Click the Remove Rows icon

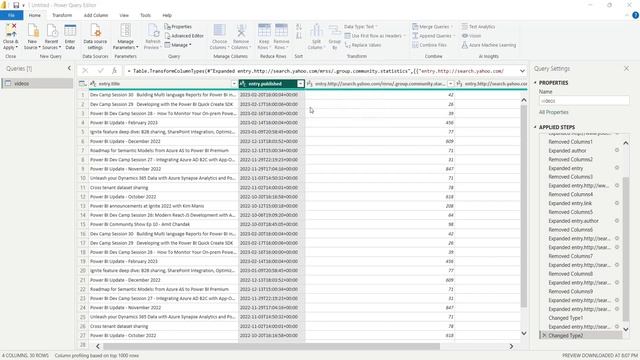pyautogui.click(x=281, y=31)
